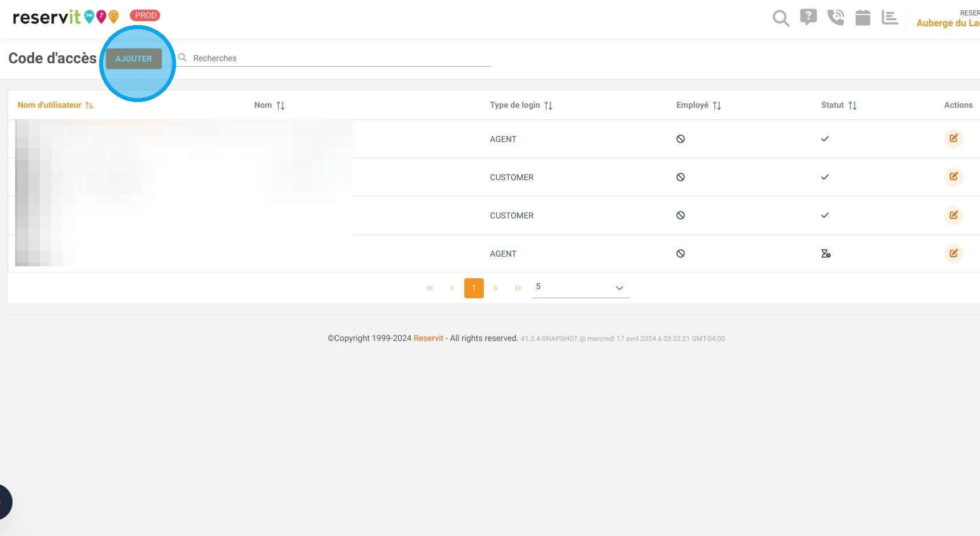Select page 1 in pagination
Viewport: 980px width, 536px height.
(x=473, y=289)
